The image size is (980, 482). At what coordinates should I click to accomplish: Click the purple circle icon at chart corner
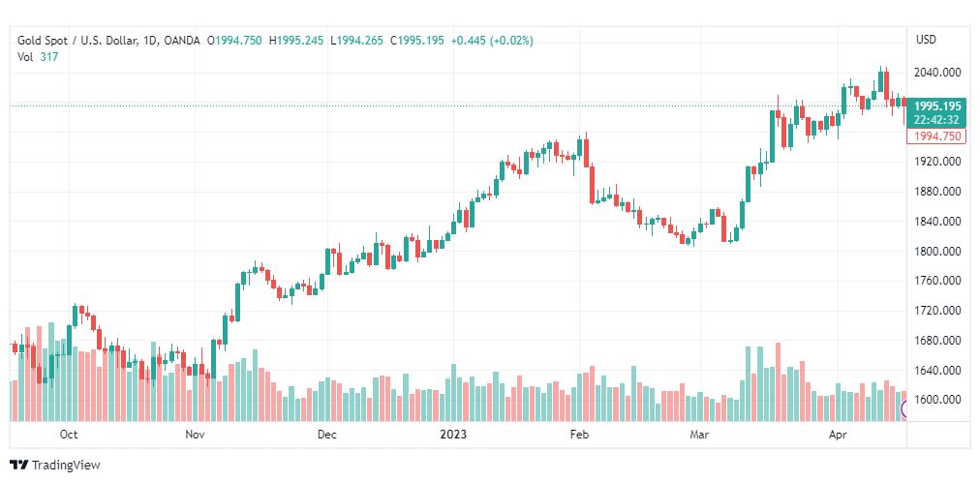pyautogui.click(x=906, y=408)
